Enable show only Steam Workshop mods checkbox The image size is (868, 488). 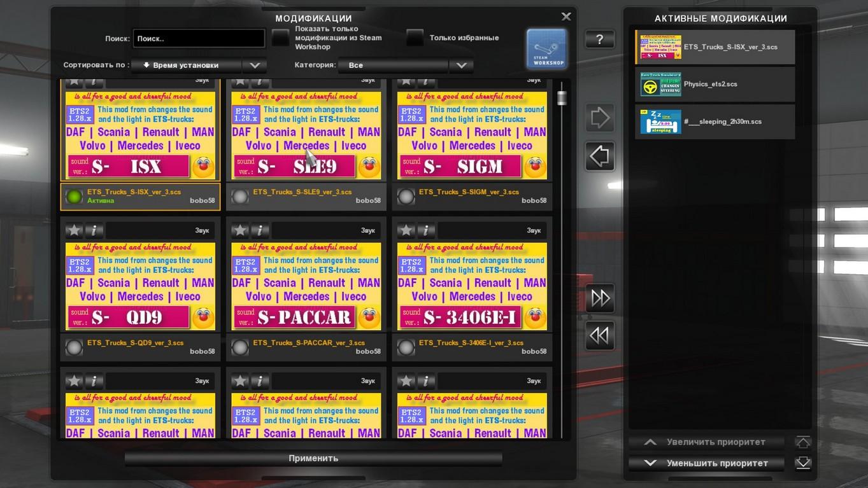point(281,38)
